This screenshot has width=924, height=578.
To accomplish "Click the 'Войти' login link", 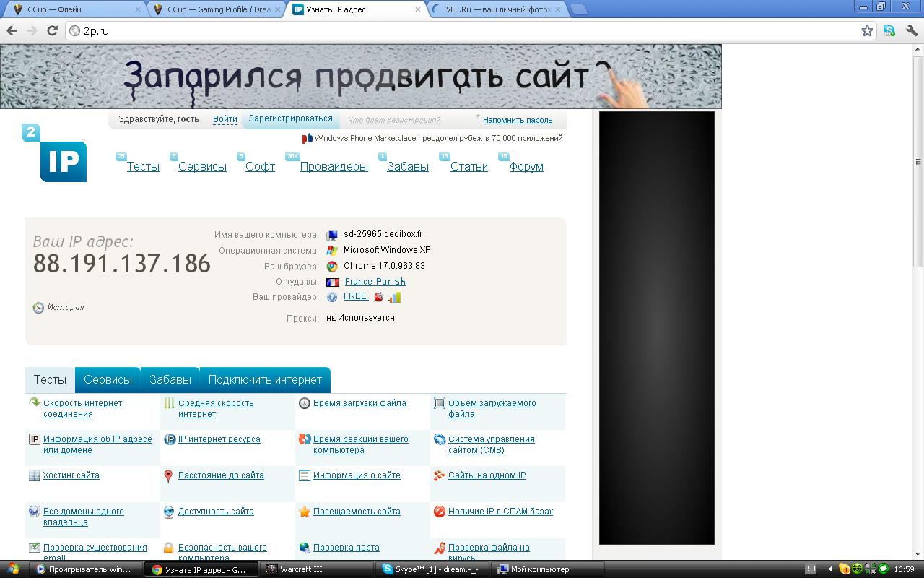I will tap(225, 119).
